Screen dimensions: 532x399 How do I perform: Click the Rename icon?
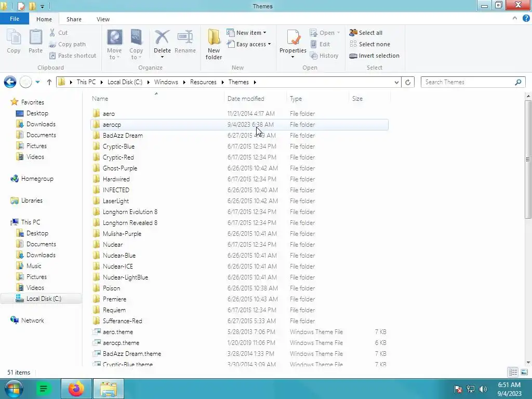(185, 37)
